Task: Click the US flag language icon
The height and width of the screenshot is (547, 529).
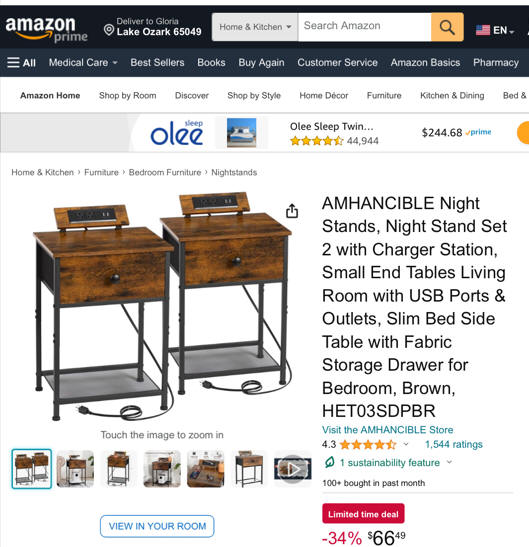Action: [483, 30]
